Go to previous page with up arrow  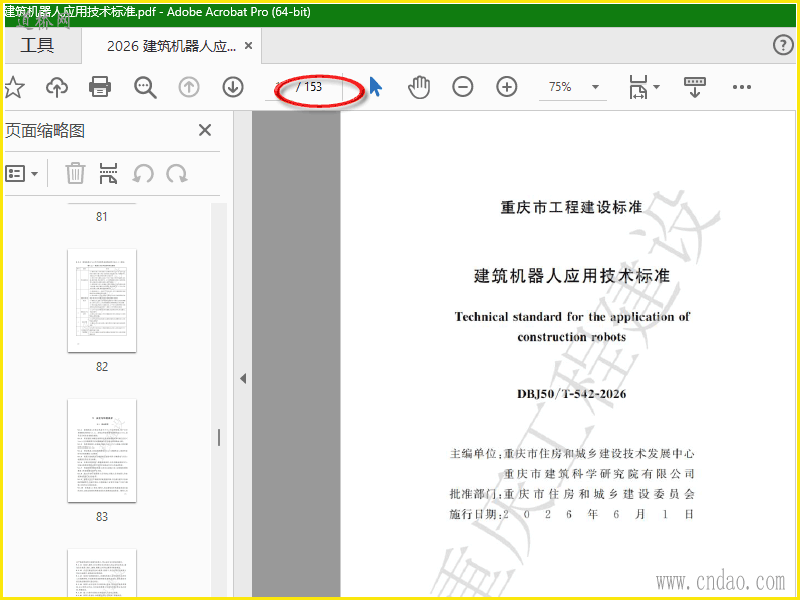[x=189, y=87]
